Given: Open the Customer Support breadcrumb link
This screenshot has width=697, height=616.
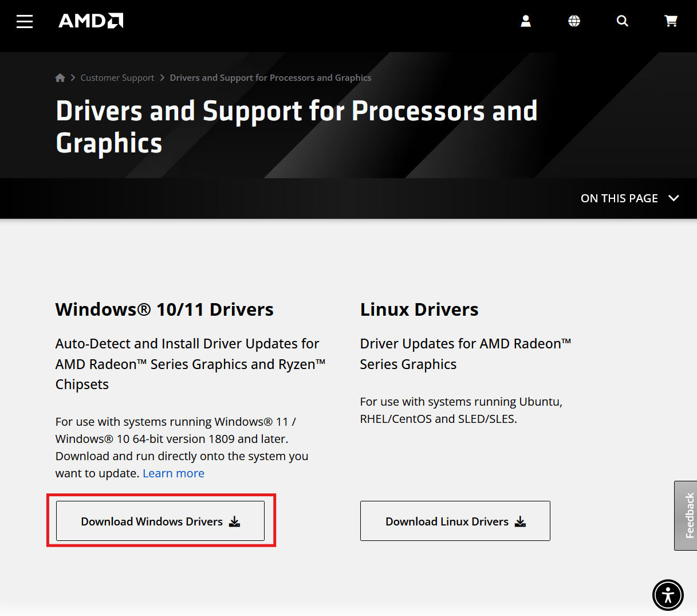Looking at the screenshot, I should click(x=117, y=77).
